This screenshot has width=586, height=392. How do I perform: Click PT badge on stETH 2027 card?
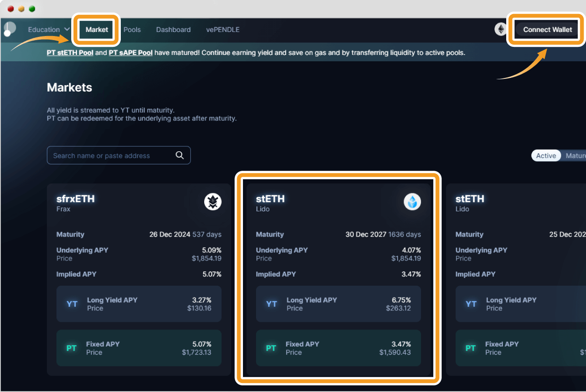tap(271, 348)
